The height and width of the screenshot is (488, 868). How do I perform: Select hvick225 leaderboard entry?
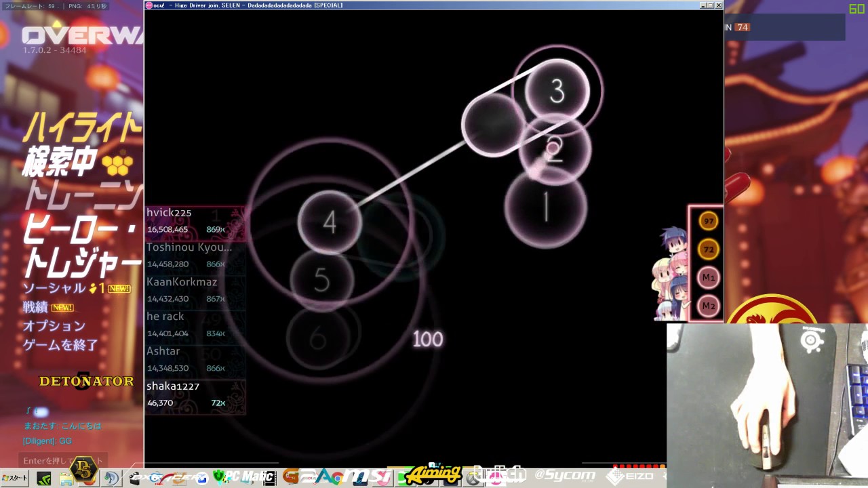click(x=195, y=223)
